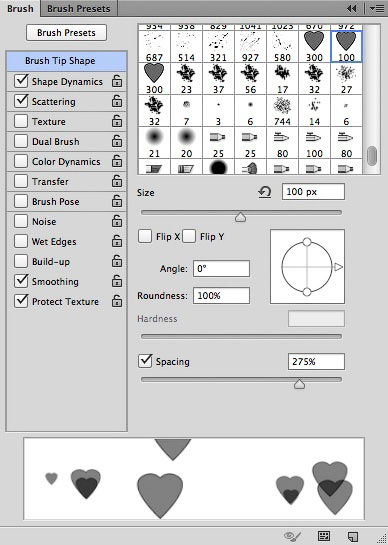Toggle lock icon for Texture
The height and width of the screenshot is (545, 388).
[x=117, y=121]
